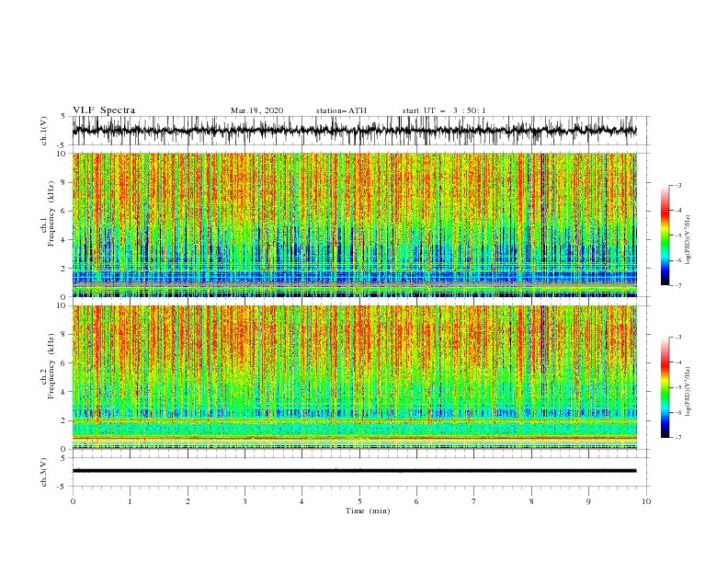Click the "station=ATH" header label
Image resolution: width=728 pixels, height=563 pixels.
(x=341, y=110)
